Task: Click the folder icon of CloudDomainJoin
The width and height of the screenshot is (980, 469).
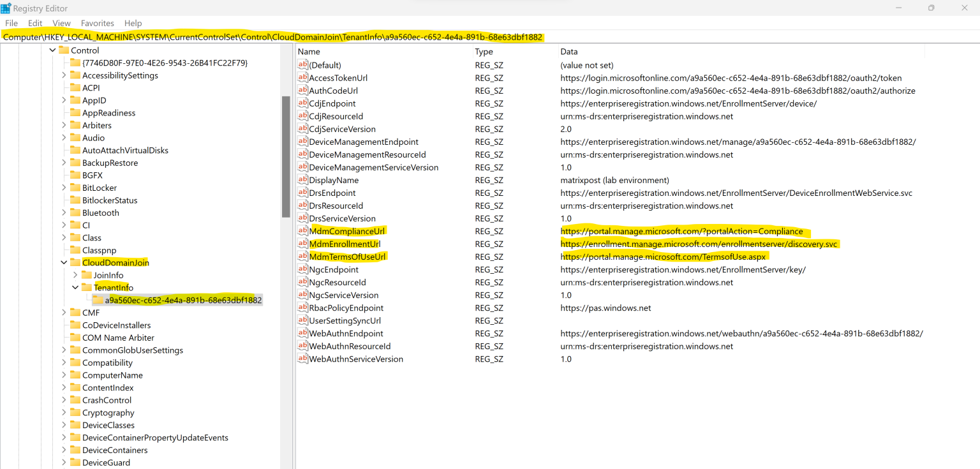Action: pyautogui.click(x=77, y=262)
